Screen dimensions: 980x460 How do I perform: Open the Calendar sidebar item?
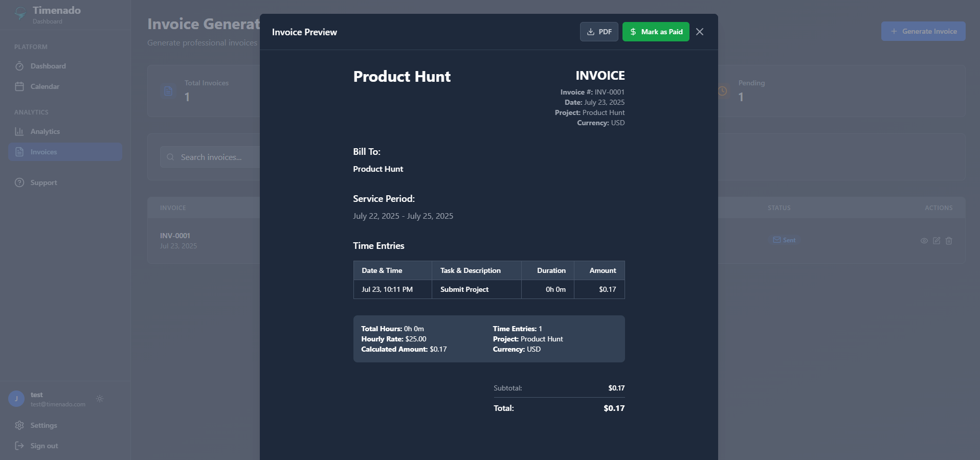[65, 86]
